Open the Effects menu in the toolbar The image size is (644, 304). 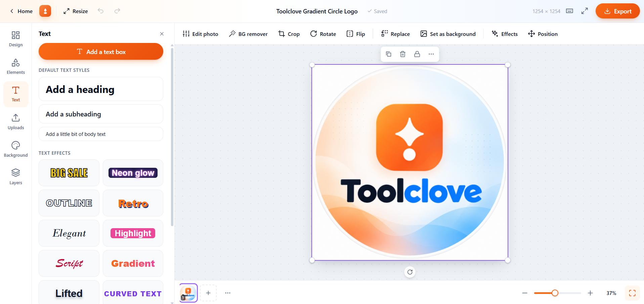505,34
